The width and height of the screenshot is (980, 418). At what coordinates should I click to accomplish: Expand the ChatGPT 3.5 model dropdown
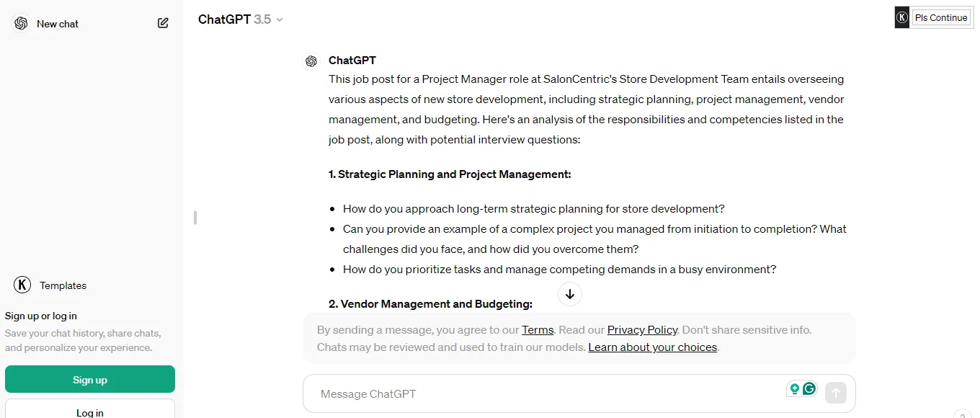click(241, 19)
